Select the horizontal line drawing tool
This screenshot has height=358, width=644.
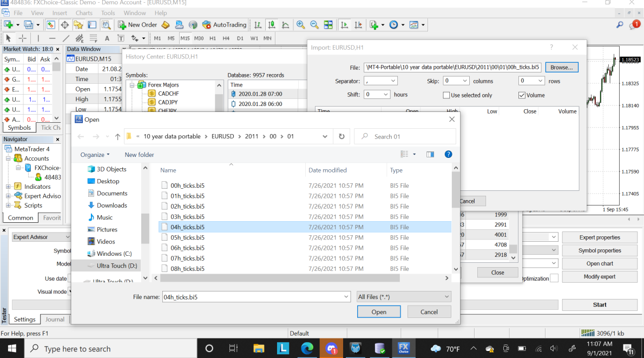(x=52, y=38)
